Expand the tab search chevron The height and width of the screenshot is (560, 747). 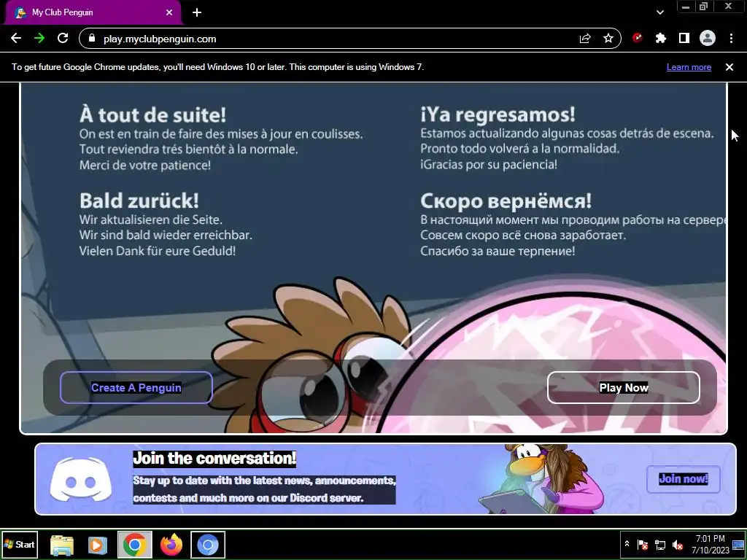click(x=660, y=12)
